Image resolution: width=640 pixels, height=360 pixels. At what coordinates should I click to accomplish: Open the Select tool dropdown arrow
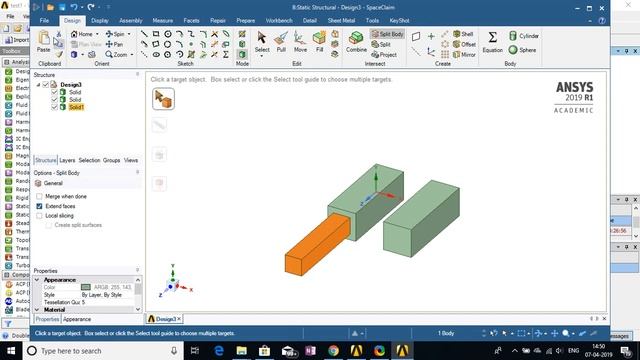coord(262,56)
